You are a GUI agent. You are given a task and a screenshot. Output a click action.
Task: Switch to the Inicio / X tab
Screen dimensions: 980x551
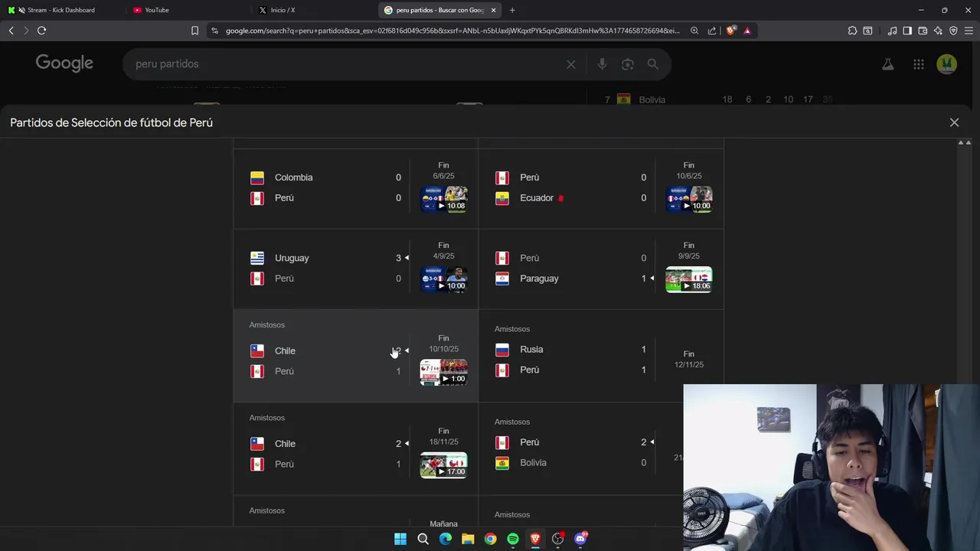pyautogui.click(x=314, y=10)
